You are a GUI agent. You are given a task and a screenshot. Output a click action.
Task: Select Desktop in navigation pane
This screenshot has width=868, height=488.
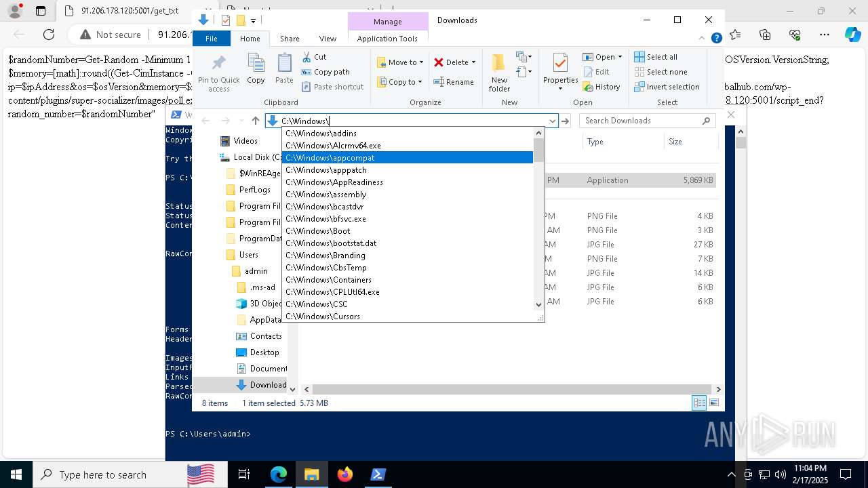click(x=258, y=352)
